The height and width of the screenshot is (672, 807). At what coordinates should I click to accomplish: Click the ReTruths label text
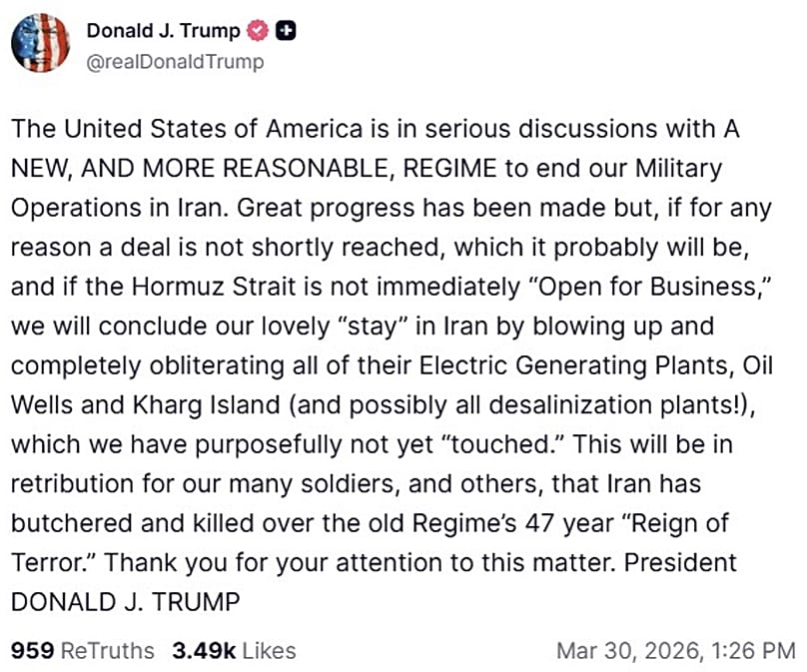110,650
